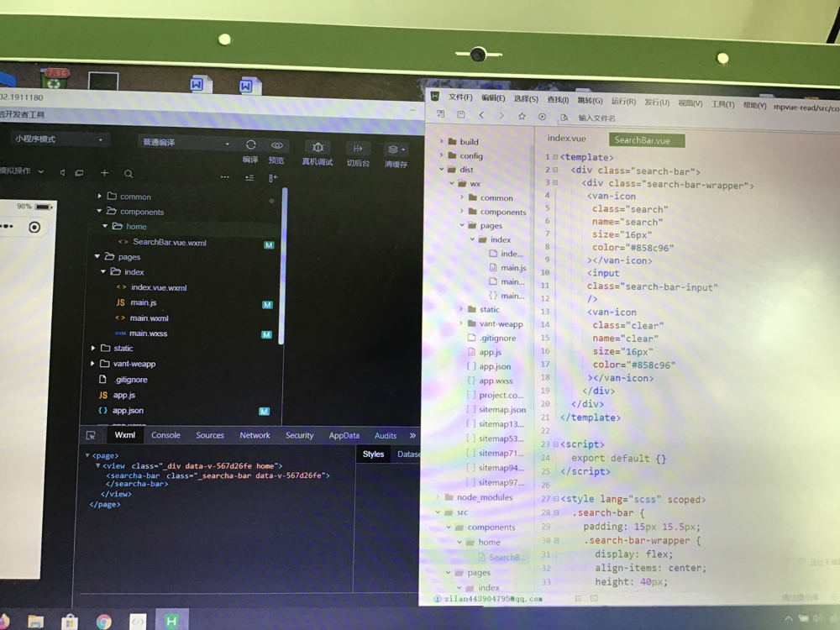840x630 pixels.
Task: Expand the static folder in devtools tree
Action: 93,349
